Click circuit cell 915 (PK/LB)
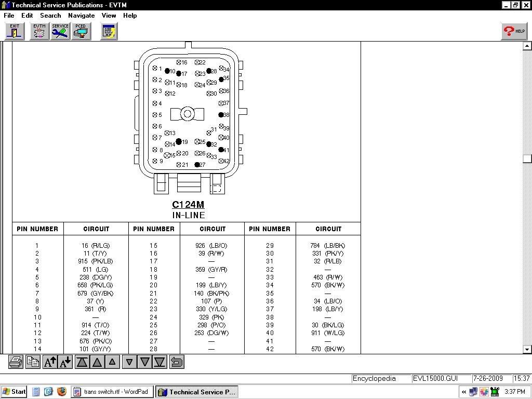532x399 pixels. [x=96, y=261]
